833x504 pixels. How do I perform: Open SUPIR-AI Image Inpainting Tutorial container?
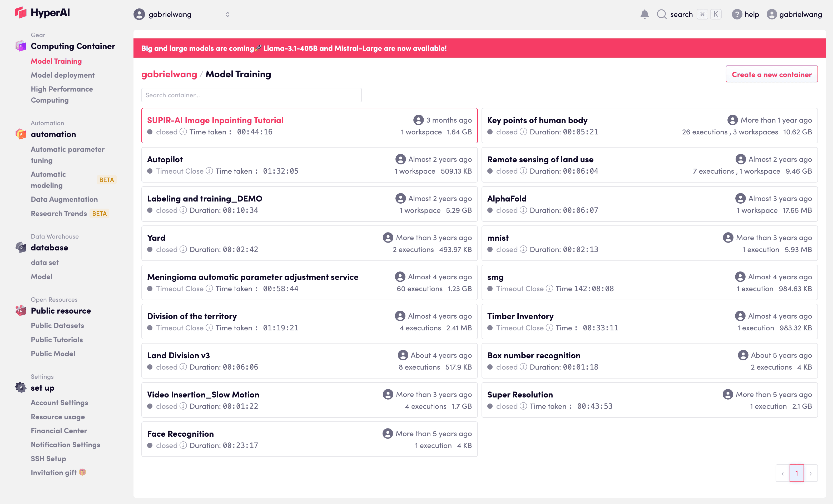coord(215,120)
